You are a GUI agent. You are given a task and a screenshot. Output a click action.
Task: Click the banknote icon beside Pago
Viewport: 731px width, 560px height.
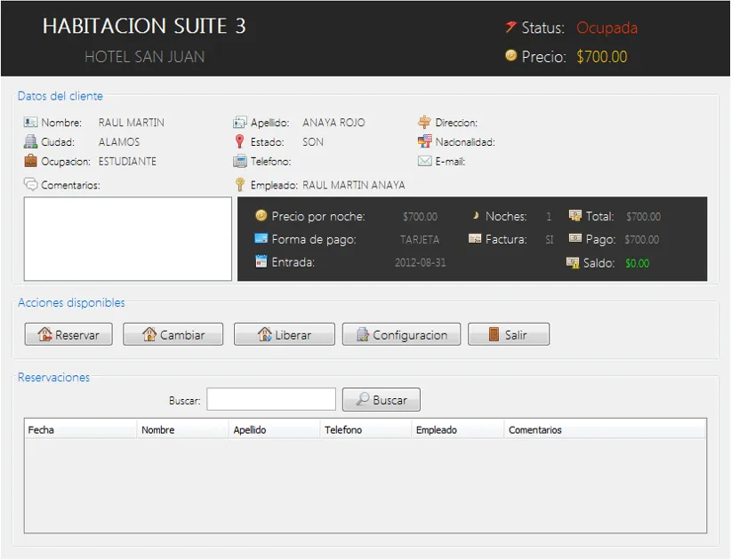click(x=575, y=238)
